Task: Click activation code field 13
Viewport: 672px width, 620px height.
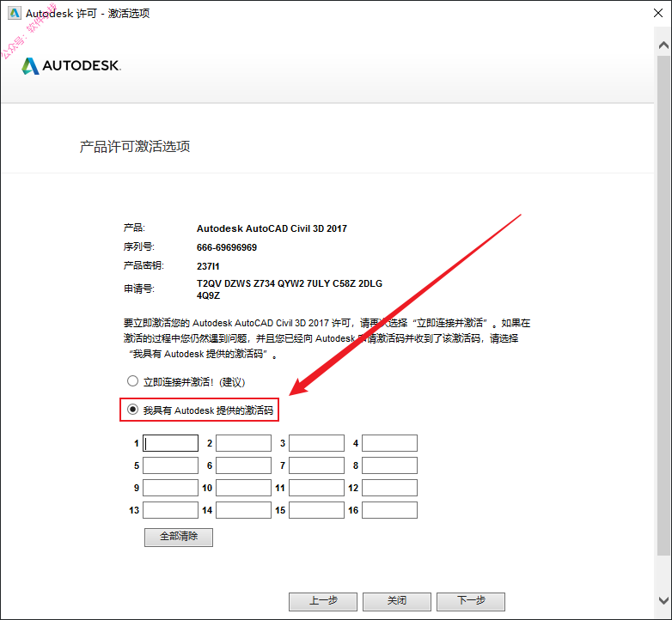Action: [x=170, y=510]
